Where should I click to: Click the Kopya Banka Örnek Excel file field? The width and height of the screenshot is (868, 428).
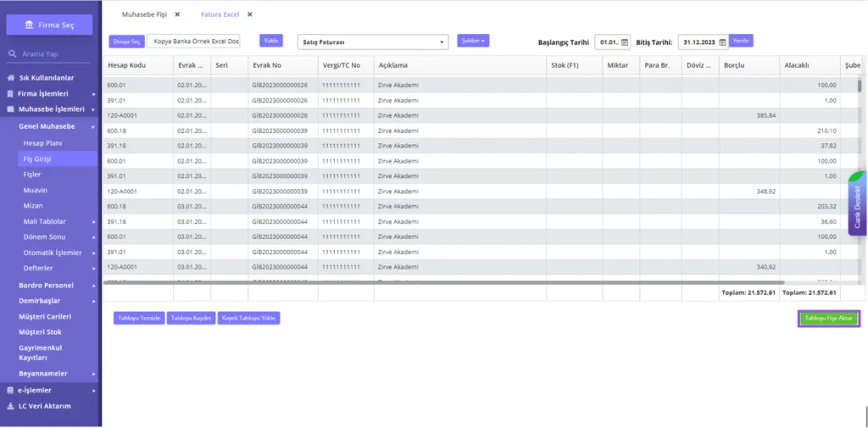point(193,42)
